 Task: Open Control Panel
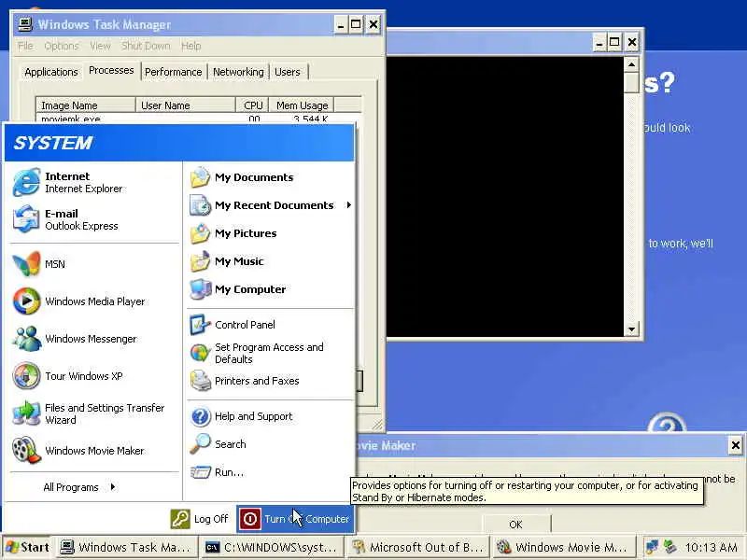[x=233, y=325]
